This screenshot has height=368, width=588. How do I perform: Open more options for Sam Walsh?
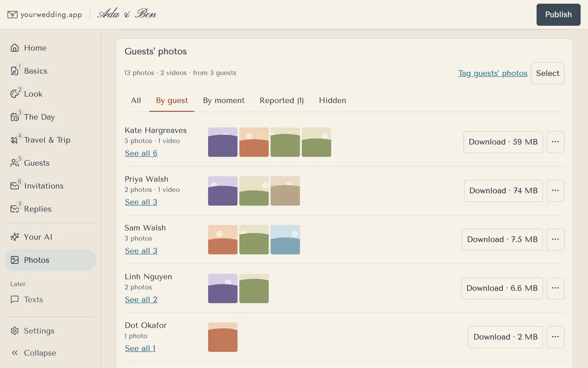[555, 239]
